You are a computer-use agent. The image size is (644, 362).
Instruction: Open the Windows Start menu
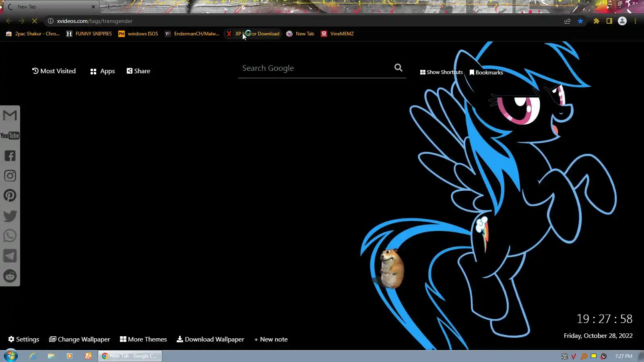click(x=11, y=356)
